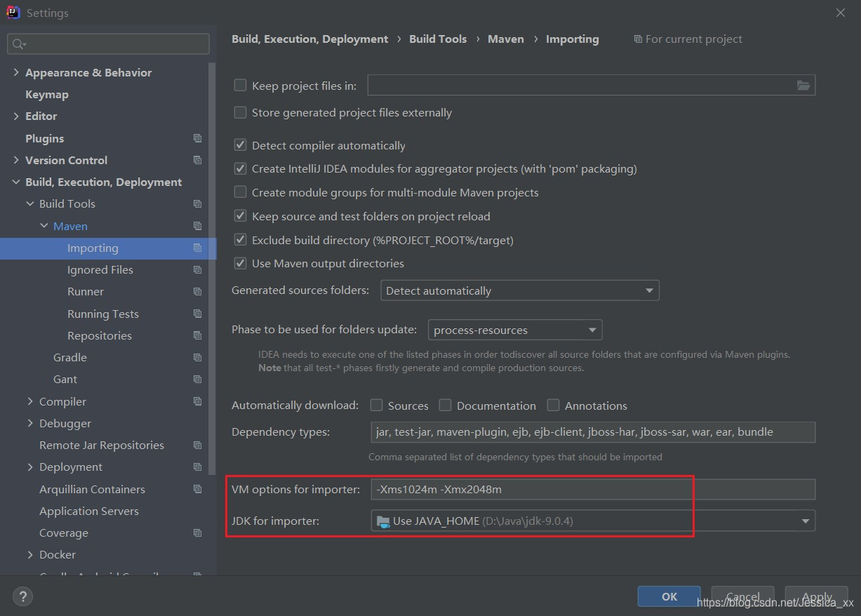Viewport: 861px width, 616px height.
Task: Click the JDK folder icon in importer dropdown
Action: [382, 521]
